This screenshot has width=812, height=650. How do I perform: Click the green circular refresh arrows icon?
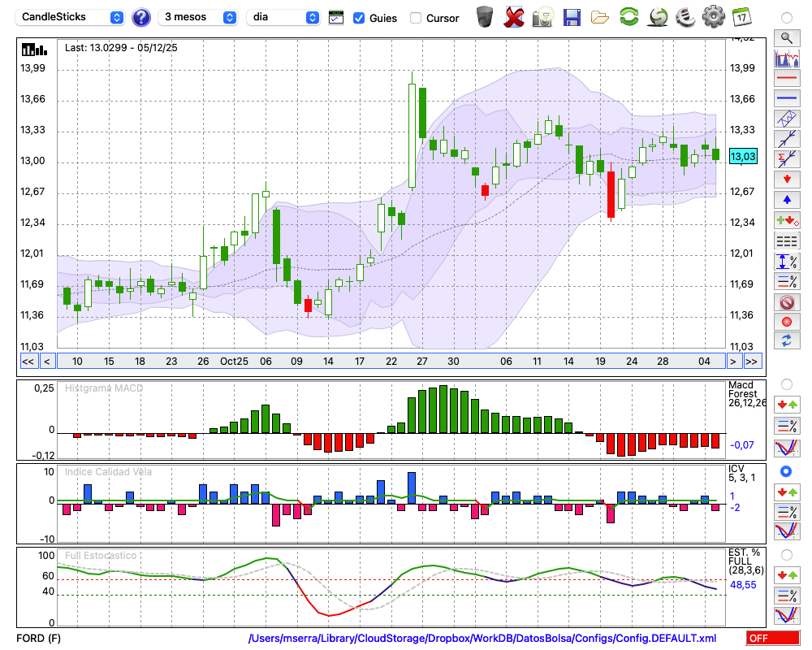[x=628, y=16]
